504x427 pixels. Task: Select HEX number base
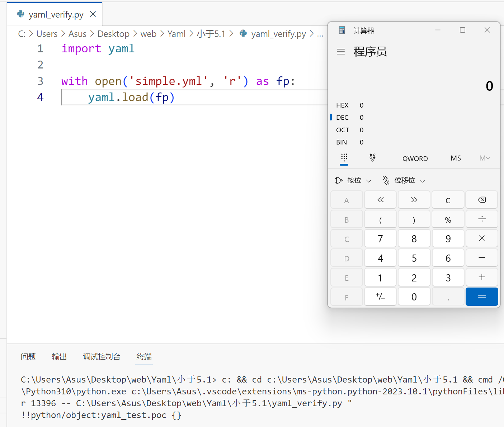[414, 105]
